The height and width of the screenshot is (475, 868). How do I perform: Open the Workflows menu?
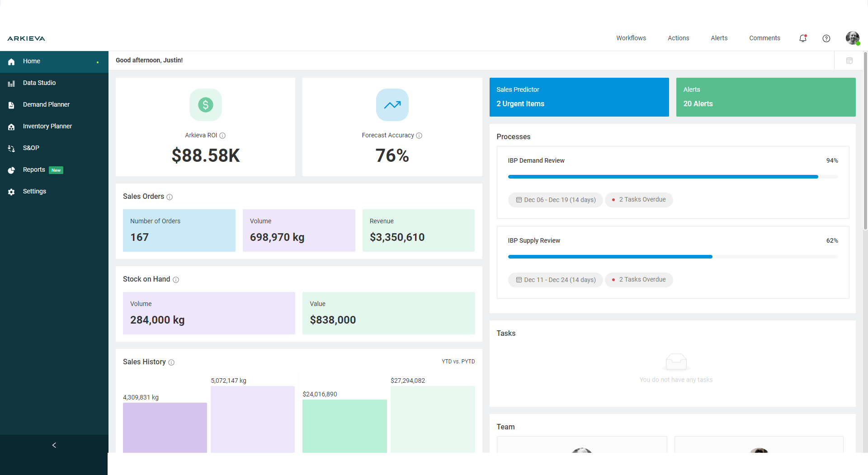(631, 38)
